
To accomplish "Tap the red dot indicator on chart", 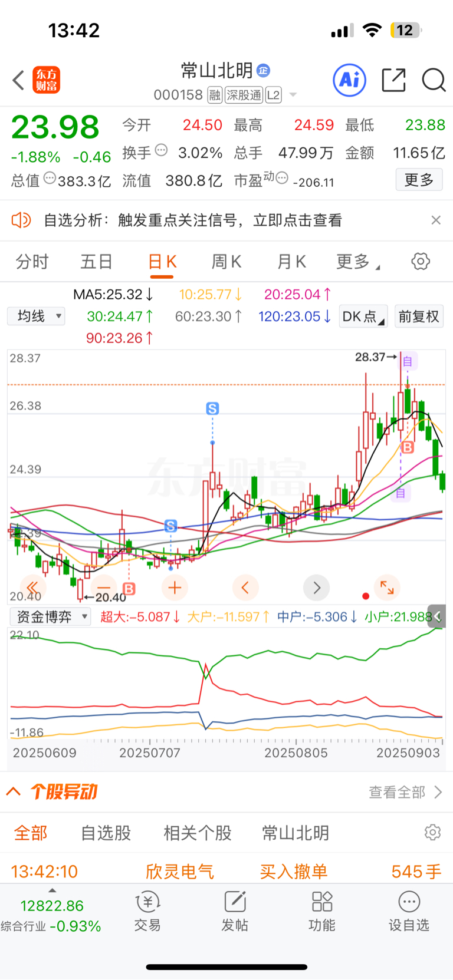I will [366, 596].
